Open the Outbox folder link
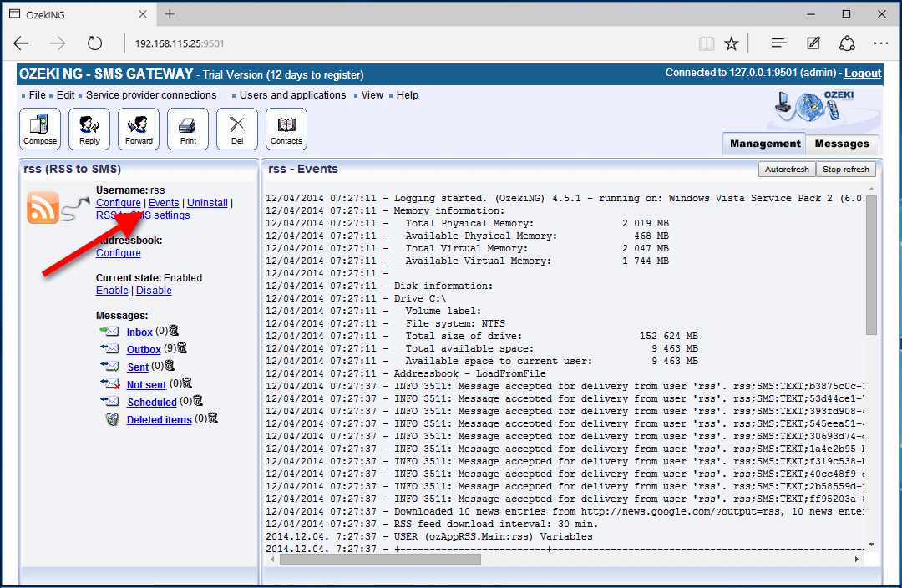902x588 pixels. click(x=144, y=349)
